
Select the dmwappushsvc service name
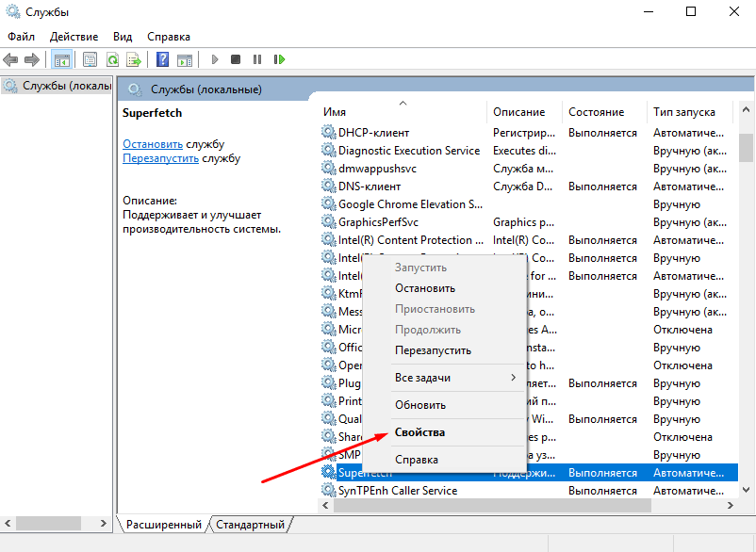tap(377, 168)
